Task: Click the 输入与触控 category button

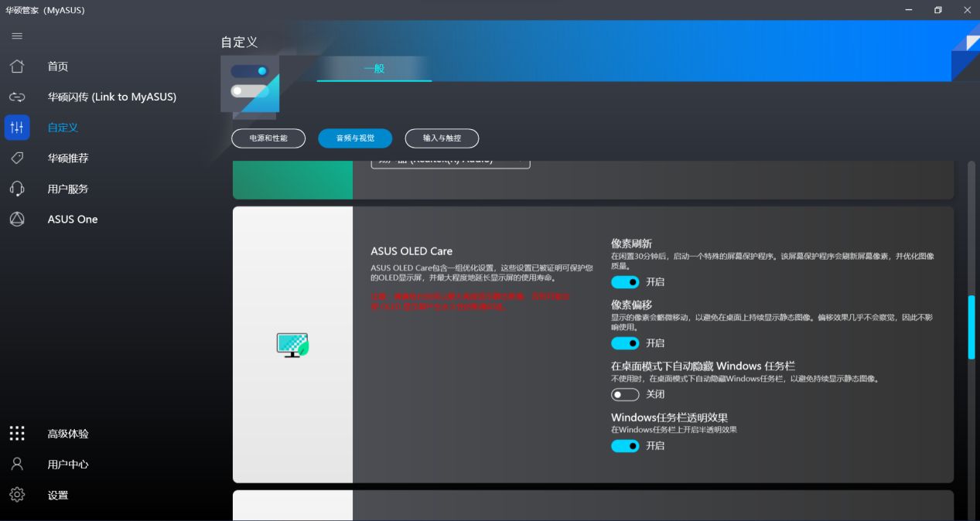Action: coord(442,138)
